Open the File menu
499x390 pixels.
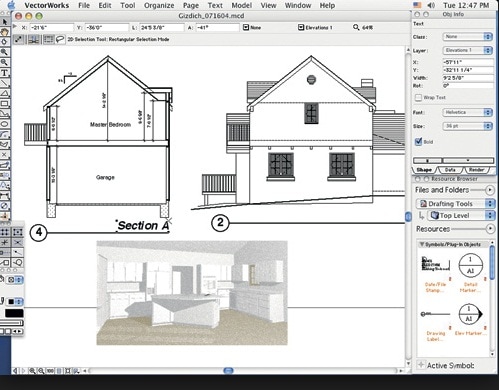click(84, 5)
